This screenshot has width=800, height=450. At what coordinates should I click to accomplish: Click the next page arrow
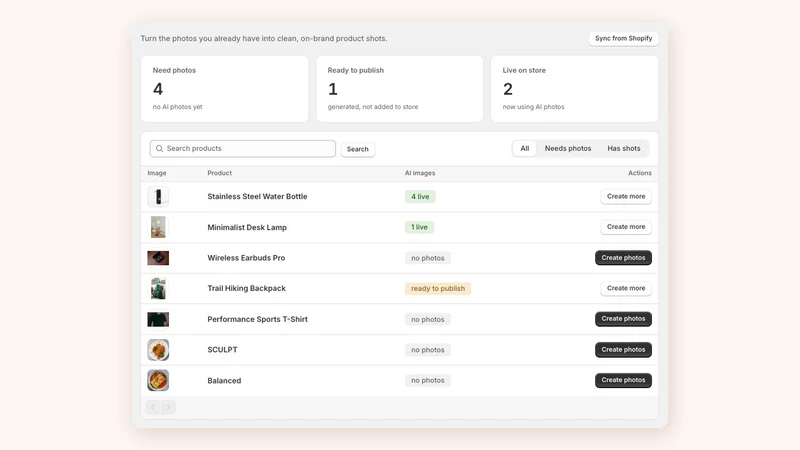coord(168,407)
